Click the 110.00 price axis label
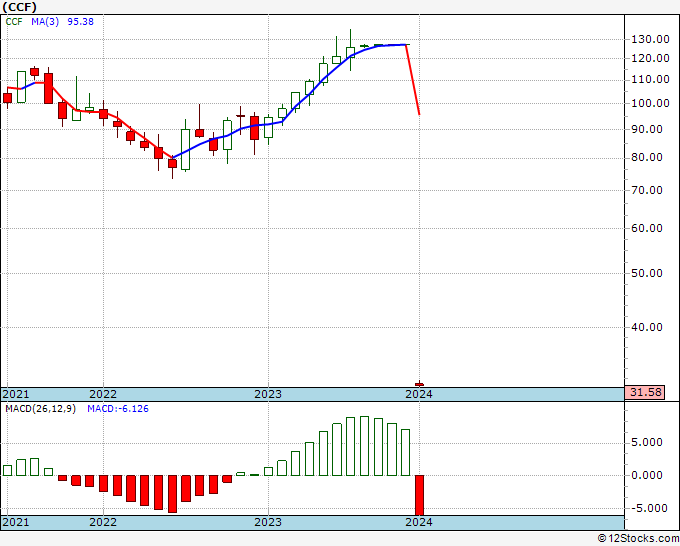The width and height of the screenshot is (680, 546). coord(650,79)
